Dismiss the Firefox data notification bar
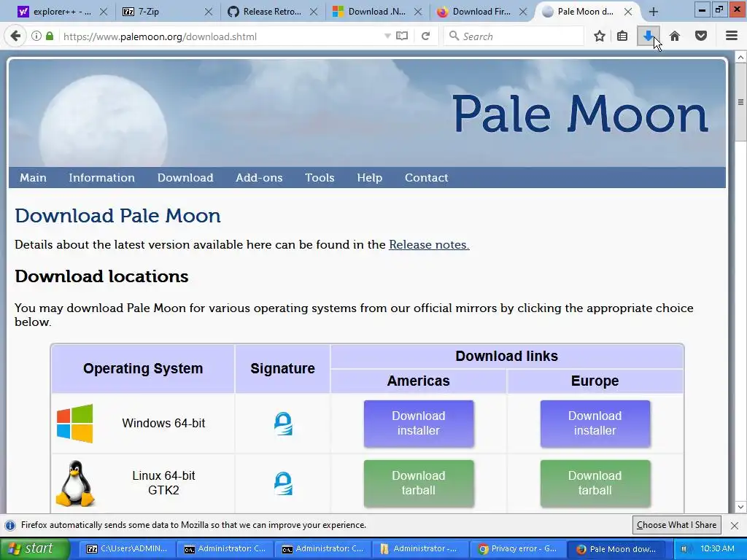The width and height of the screenshot is (747, 560). pyautogui.click(x=735, y=525)
